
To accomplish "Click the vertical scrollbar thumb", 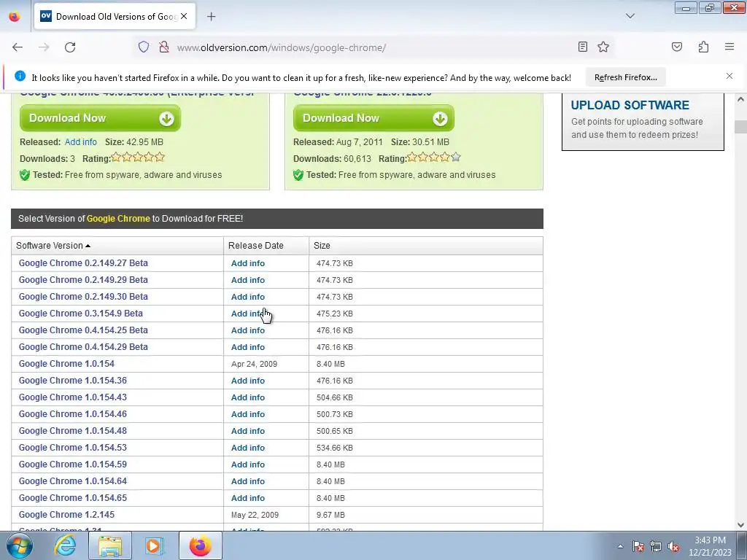I will (x=741, y=127).
